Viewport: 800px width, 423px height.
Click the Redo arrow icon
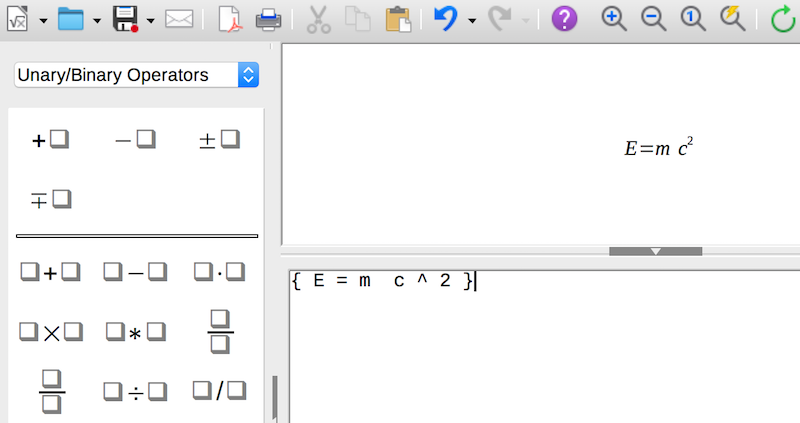click(x=500, y=19)
